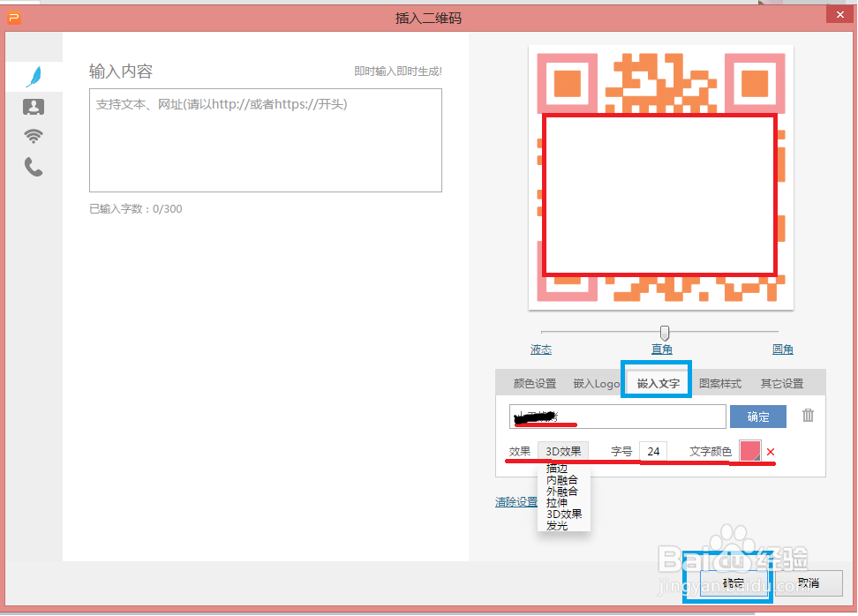
Task: Open the 3D效果 effect dropdown
Action: 563,451
